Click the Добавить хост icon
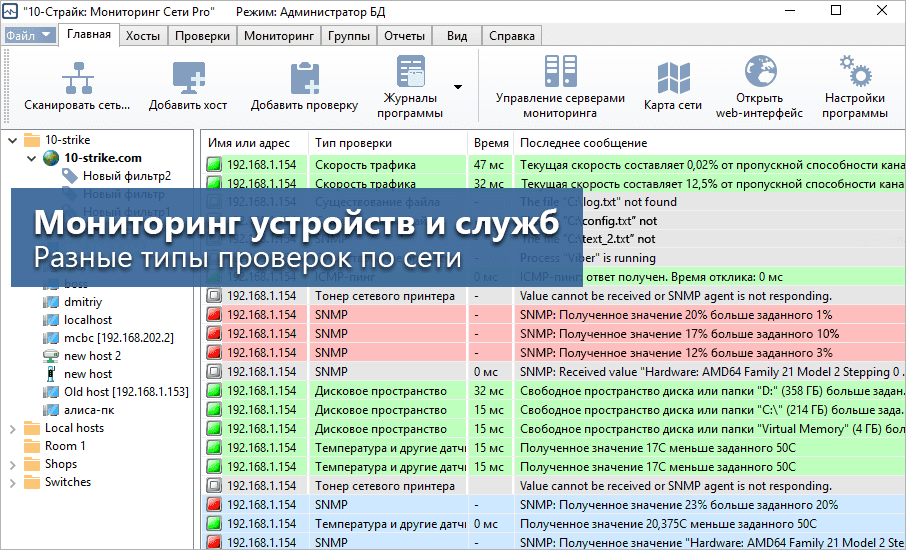The height and width of the screenshot is (550, 906). (188, 78)
